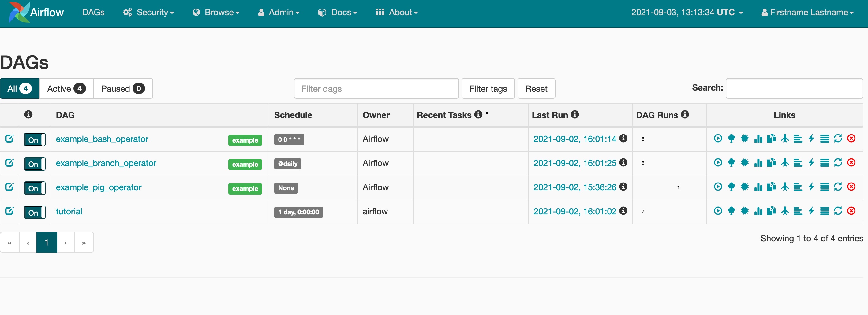Edit the example_branch_operator DAG record
The image size is (868, 315).
pyautogui.click(x=9, y=163)
